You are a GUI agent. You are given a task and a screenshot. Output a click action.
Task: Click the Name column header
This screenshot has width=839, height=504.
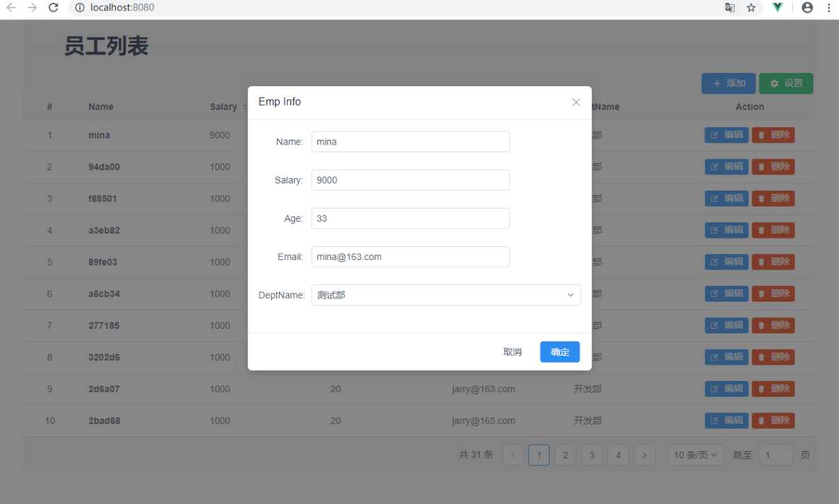pos(101,107)
